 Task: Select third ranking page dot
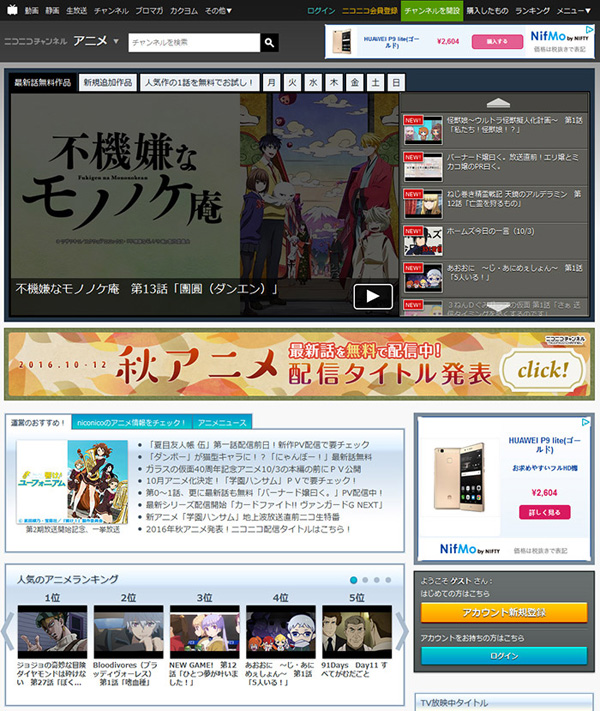376,580
